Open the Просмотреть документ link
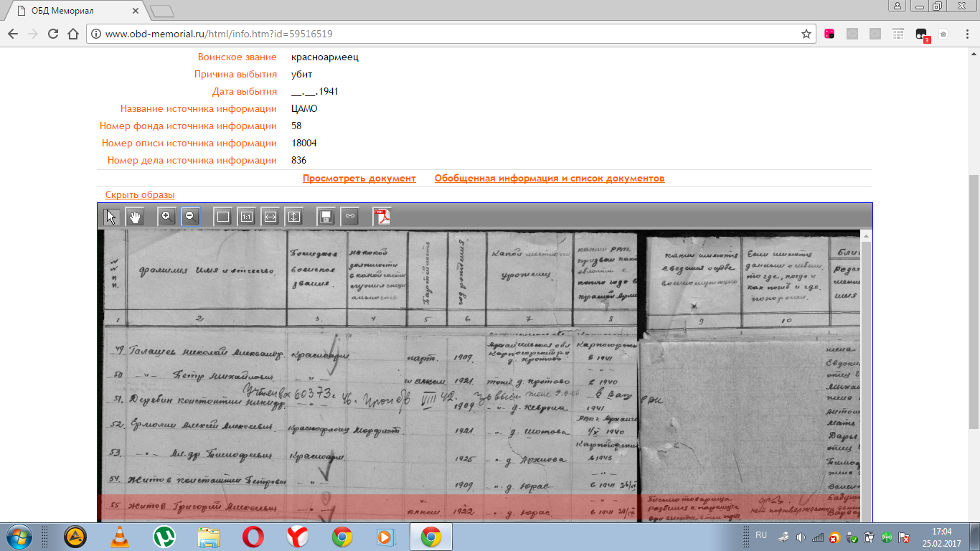980x551 pixels. pos(359,179)
